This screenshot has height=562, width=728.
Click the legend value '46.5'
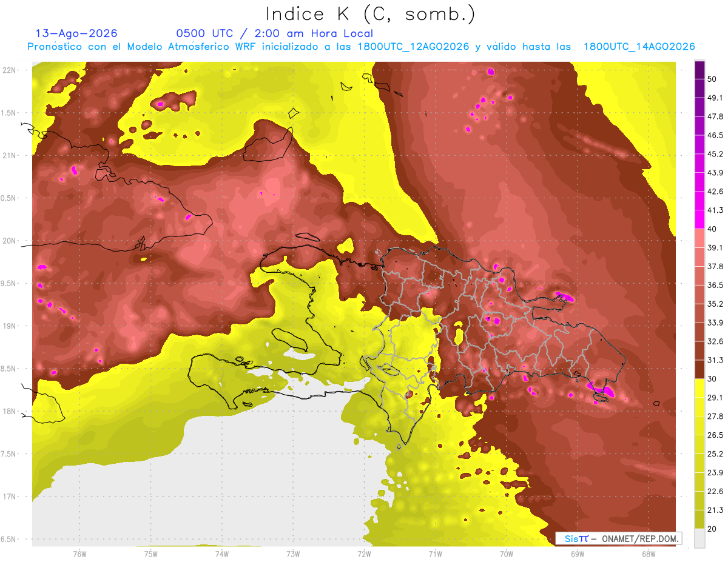click(715, 135)
